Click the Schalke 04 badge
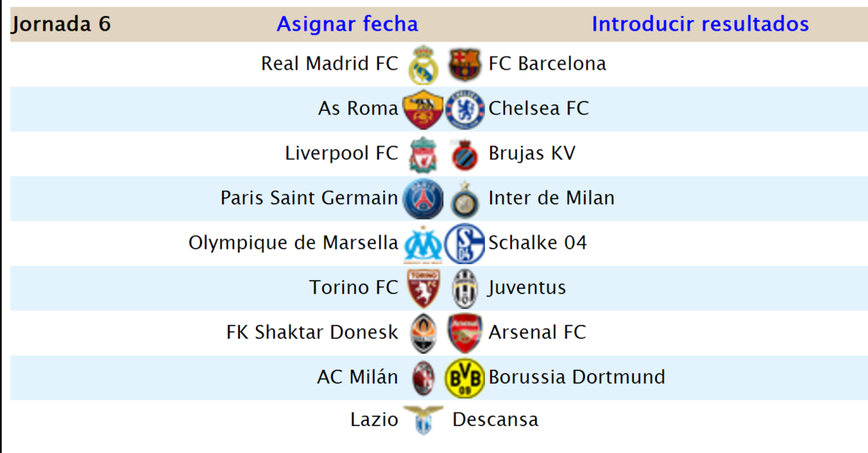This screenshot has width=868, height=453. tap(465, 244)
